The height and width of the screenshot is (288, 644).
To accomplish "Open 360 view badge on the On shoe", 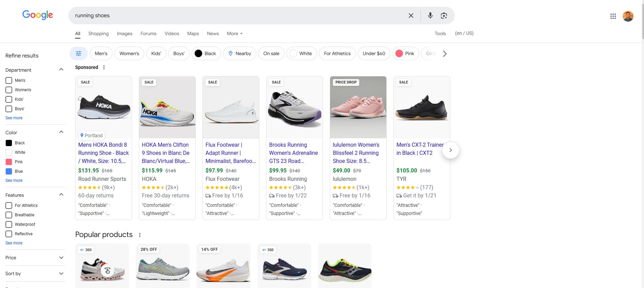I will click(86, 250).
